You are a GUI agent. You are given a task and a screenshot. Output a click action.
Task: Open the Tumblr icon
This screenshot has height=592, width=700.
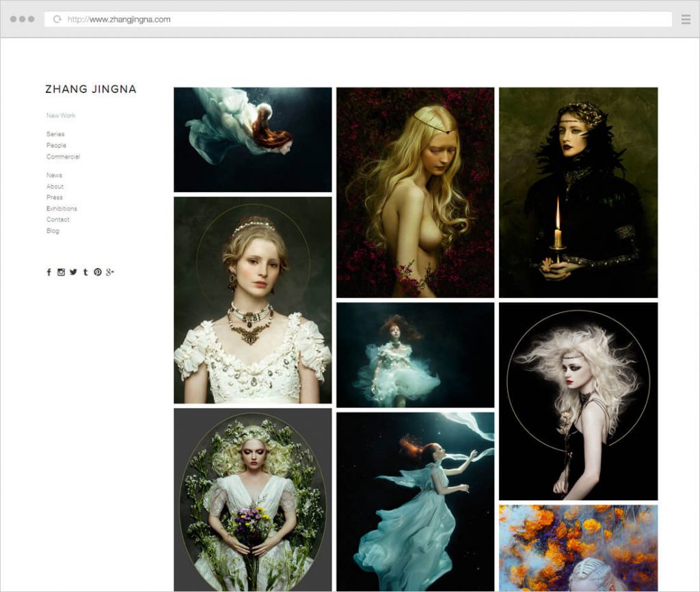85,272
